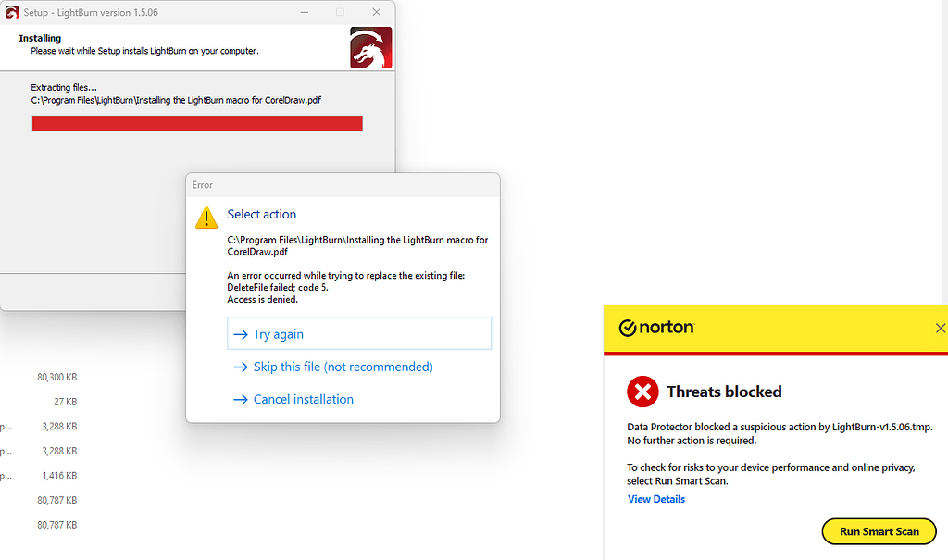Dismiss the Norton notification with its X
The width and height of the screenshot is (948, 560).
[x=940, y=328]
